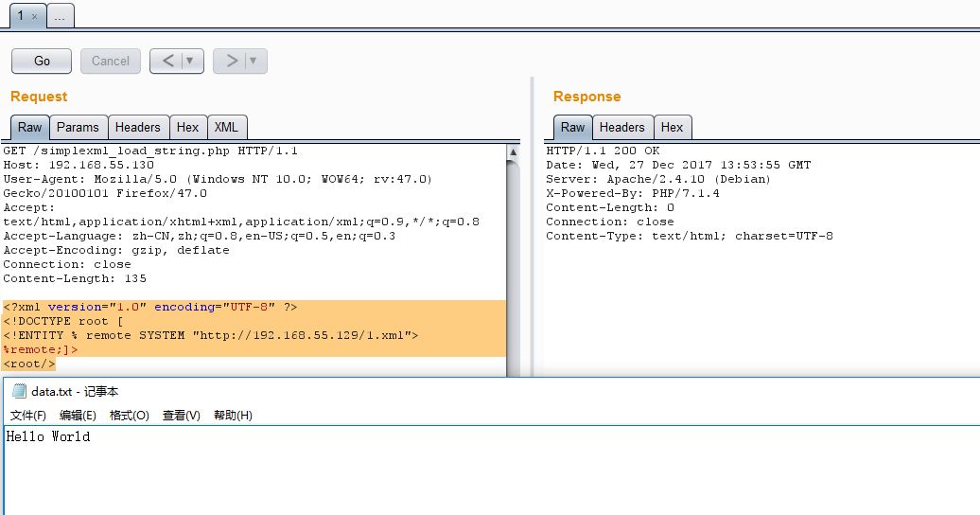Open the forward history dropdown arrow
The width and height of the screenshot is (980, 515).
tap(254, 62)
